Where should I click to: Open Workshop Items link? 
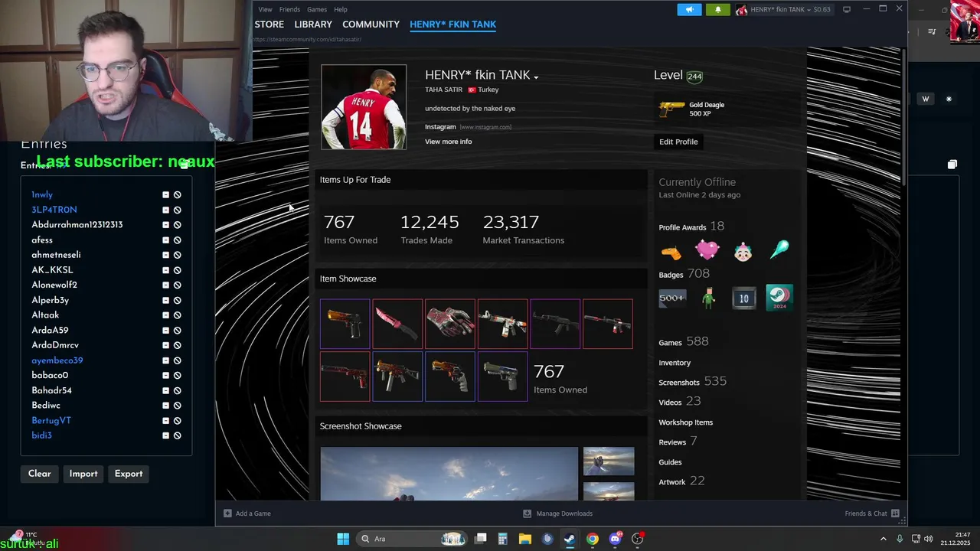click(685, 422)
